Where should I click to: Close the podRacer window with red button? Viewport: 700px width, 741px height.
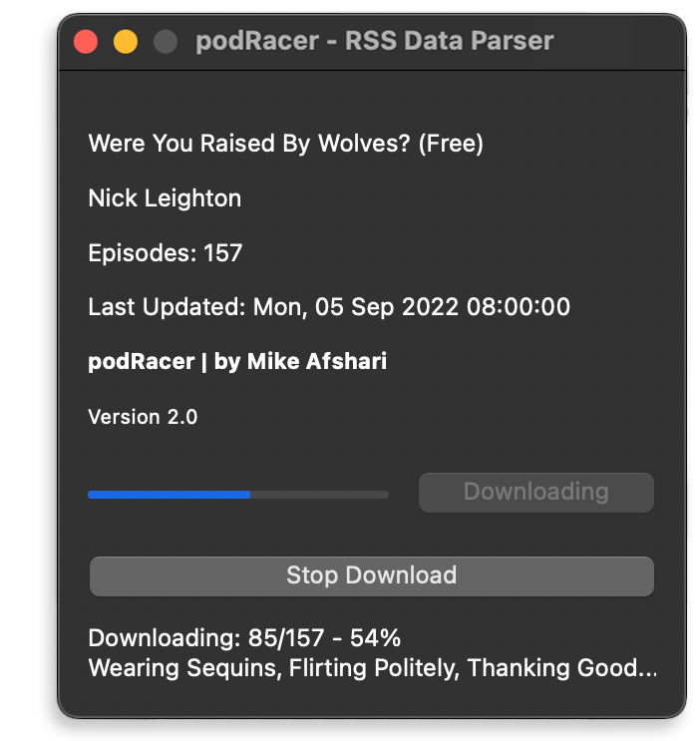pos(86,42)
